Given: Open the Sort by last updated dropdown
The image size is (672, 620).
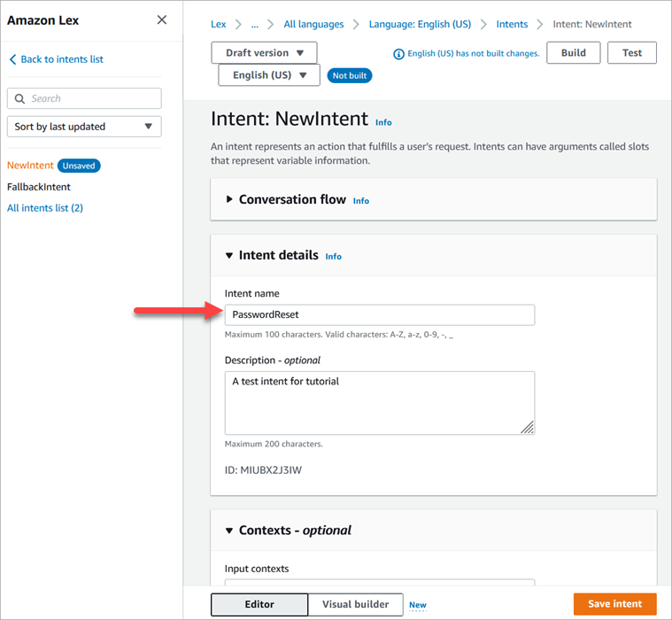Looking at the screenshot, I should coord(84,127).
